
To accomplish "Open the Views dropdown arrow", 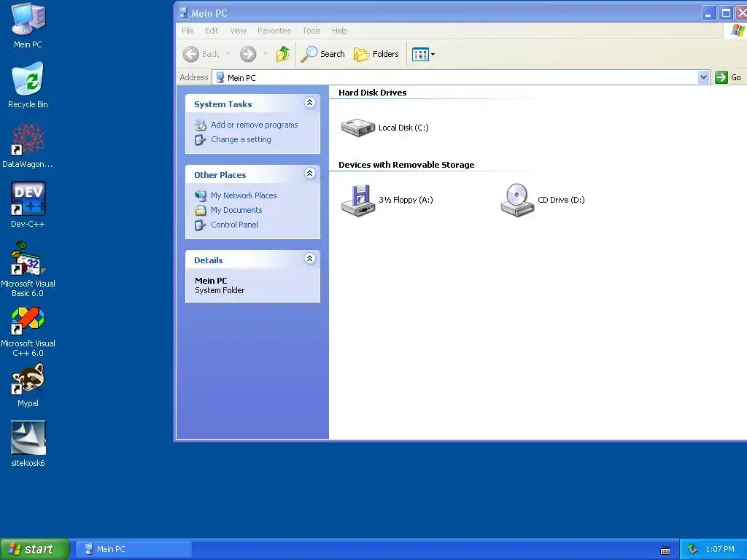I will [x=433, y=54].
